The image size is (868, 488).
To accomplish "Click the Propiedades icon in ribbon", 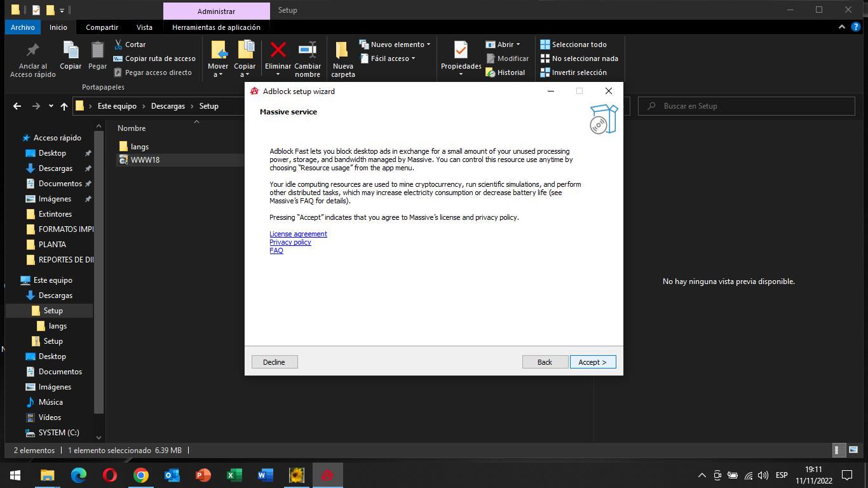I will pyautogui.click(x=461, y=50).
